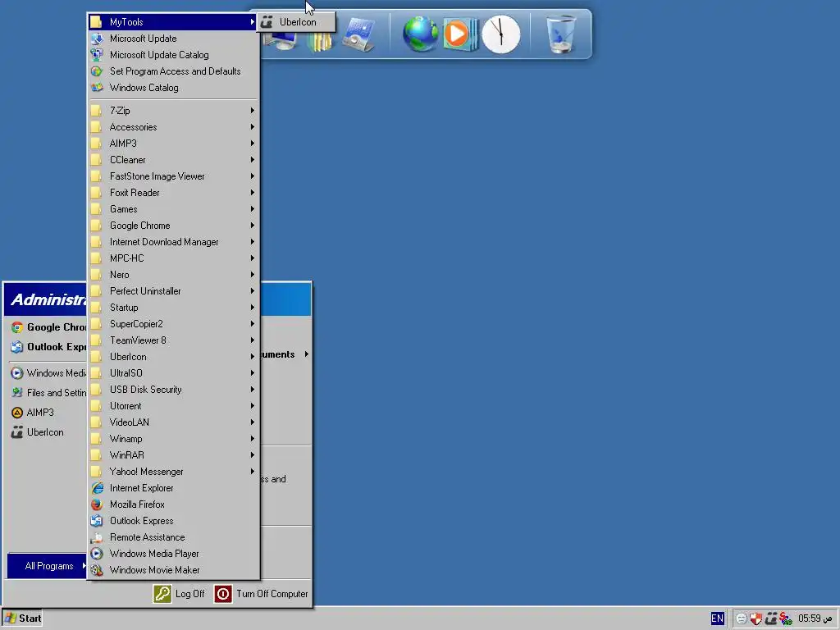Screen dimensions: 840x630
Task: Open Yahoo! Messenger program group
Action: 174,472
